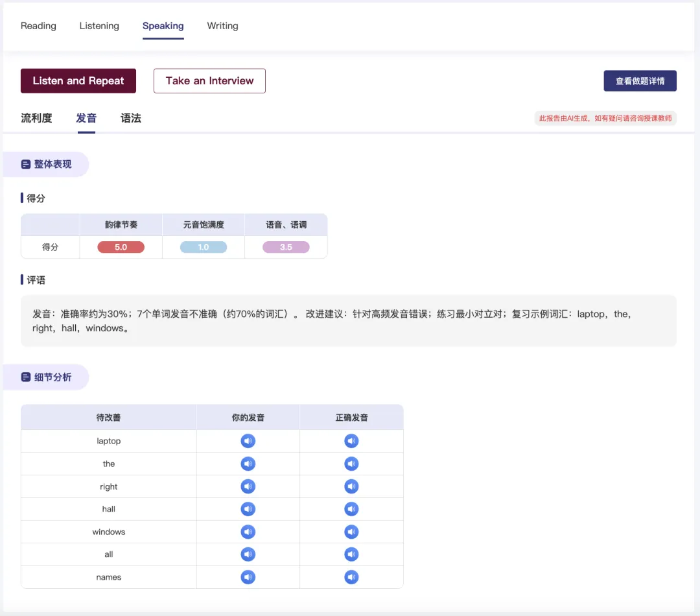Click the Listen and Repeat button
Image resolution: width=700 pixels, height=616 pixels.
(78, 81)
